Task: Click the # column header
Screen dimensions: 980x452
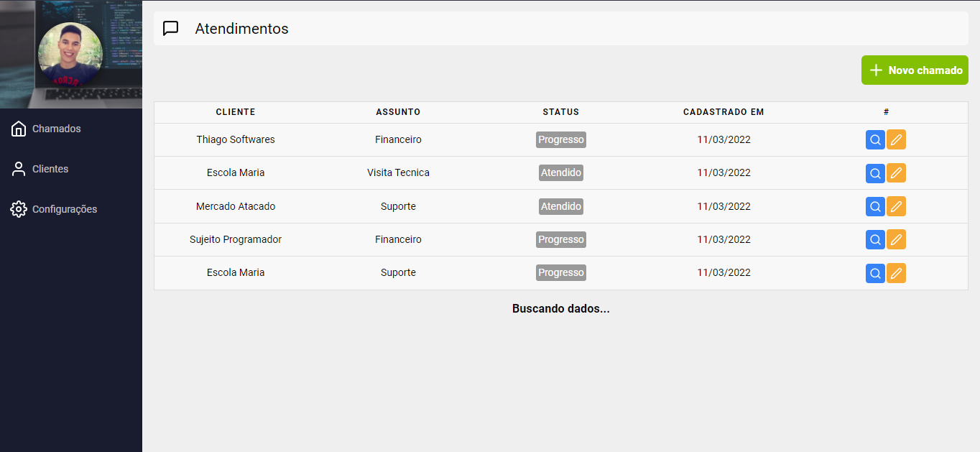Action: 887,112
